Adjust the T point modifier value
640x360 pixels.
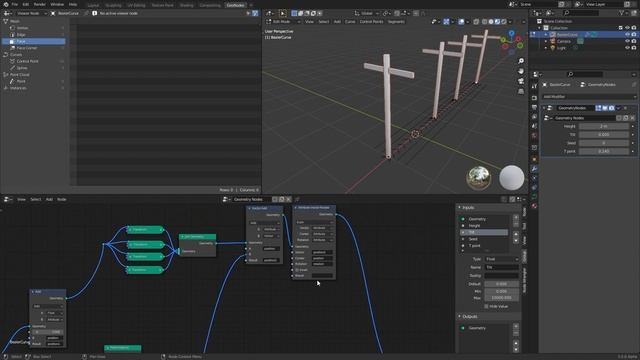click(x=604, y=151)
